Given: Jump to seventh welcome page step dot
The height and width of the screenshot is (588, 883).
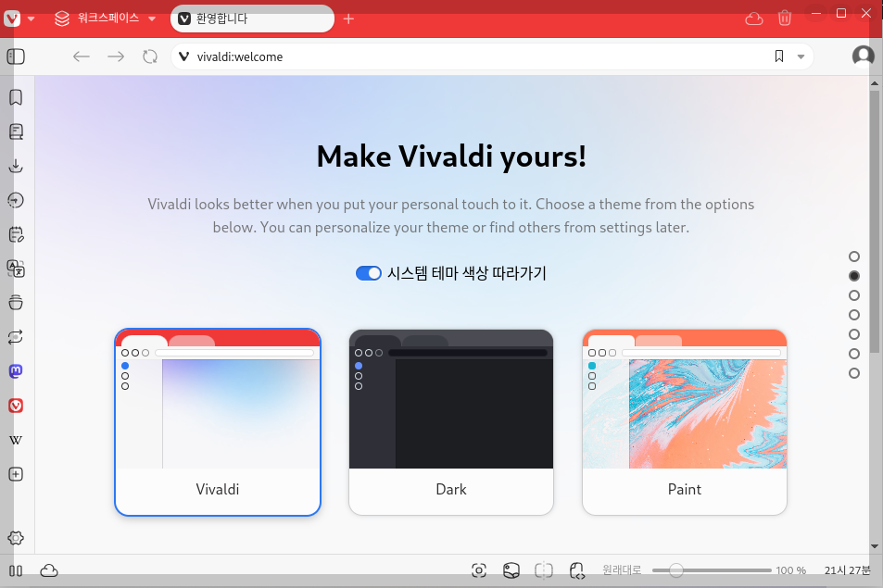Looking at the screenshot, I should click(x=854, y=373).
